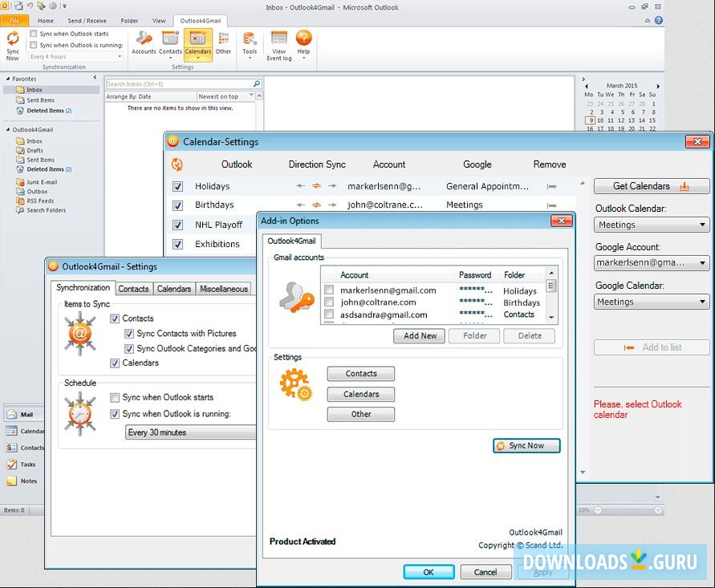Toggle Sync Contacts with Pictures checkbox
The image size is (715, 588).
tap(129, 334)
